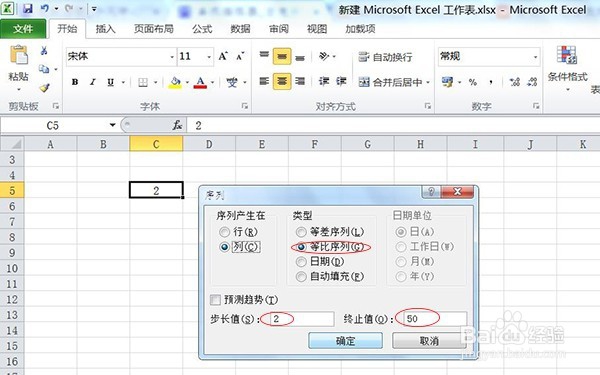Decrease decimal places
Screen dimensions: 600x375
click(x=532, y=82)
